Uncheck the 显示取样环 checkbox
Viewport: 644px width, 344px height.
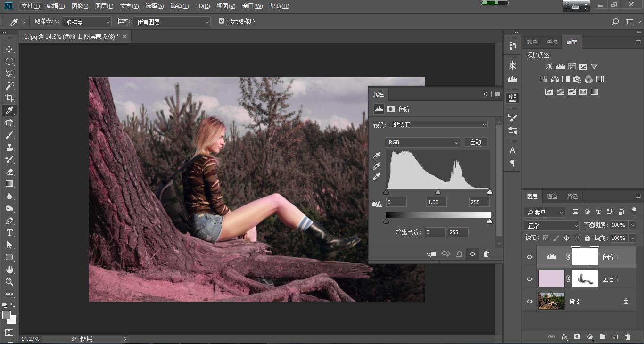click(x=221, y=21)
